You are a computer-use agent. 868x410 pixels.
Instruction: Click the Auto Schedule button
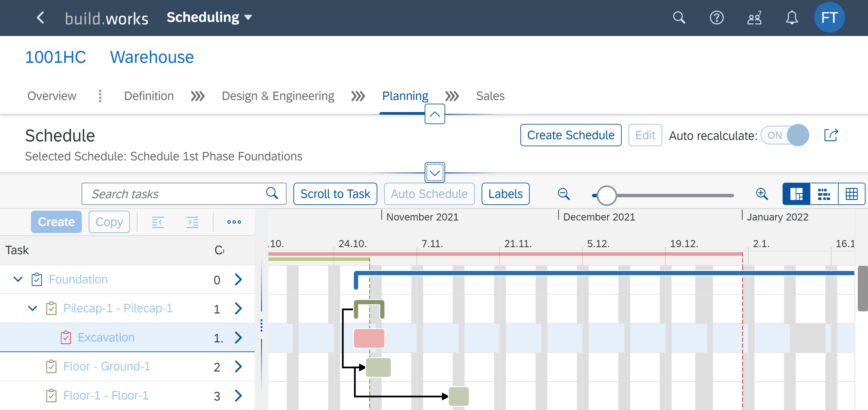[429, 194]
